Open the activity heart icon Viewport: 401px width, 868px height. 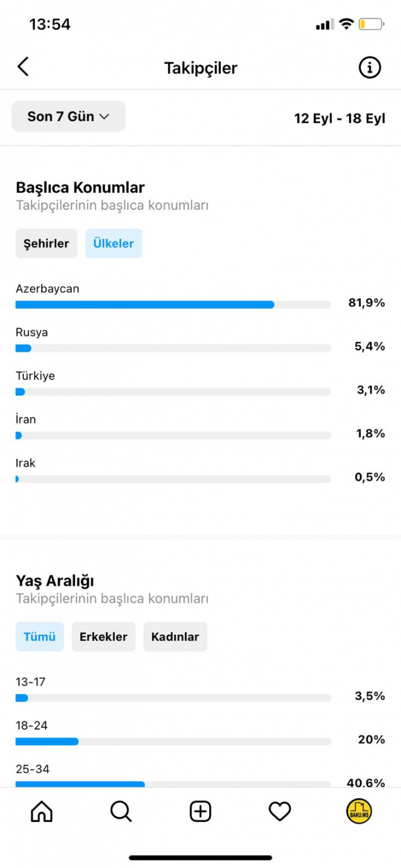[280, 811]
